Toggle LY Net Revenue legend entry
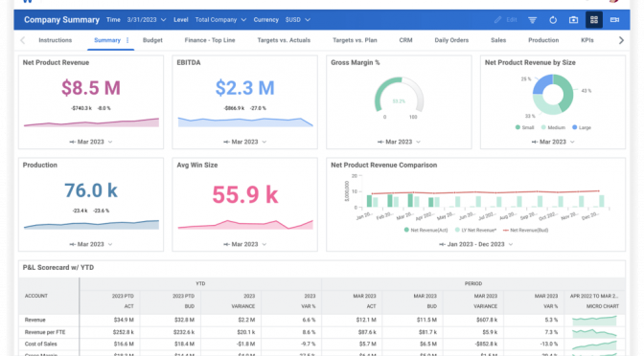This screenshot has width=644, height=356. pyautogui.click(x=475, y=230)
